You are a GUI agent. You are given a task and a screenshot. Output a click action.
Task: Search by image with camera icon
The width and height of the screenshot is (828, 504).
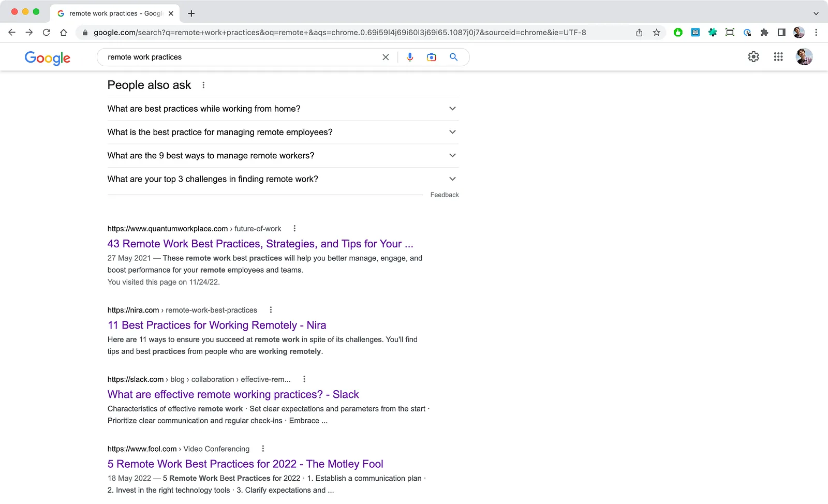(432, 57)
